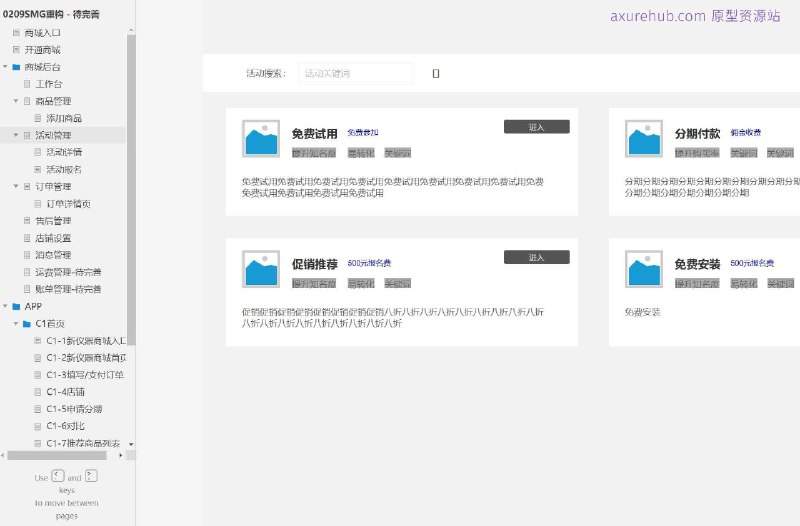Click the 佣金收费 link on 分期付款
Screen dimensions: 800x526
(745, 133)
